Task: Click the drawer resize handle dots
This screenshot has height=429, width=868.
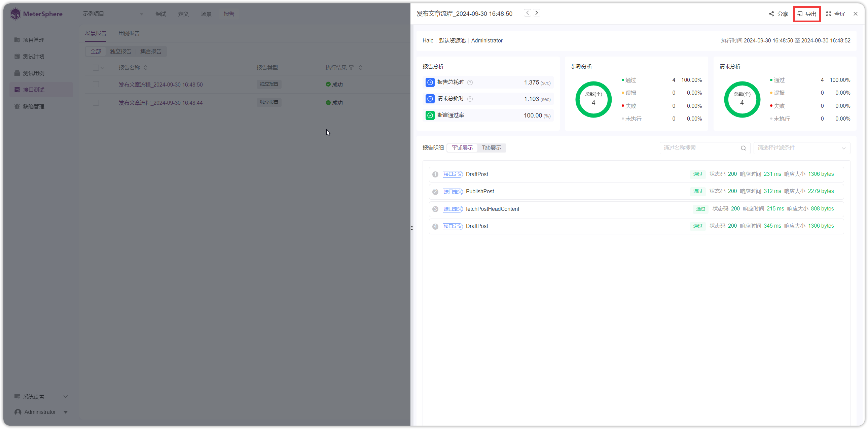Action: pyautogui.click(x=412, y=228)
